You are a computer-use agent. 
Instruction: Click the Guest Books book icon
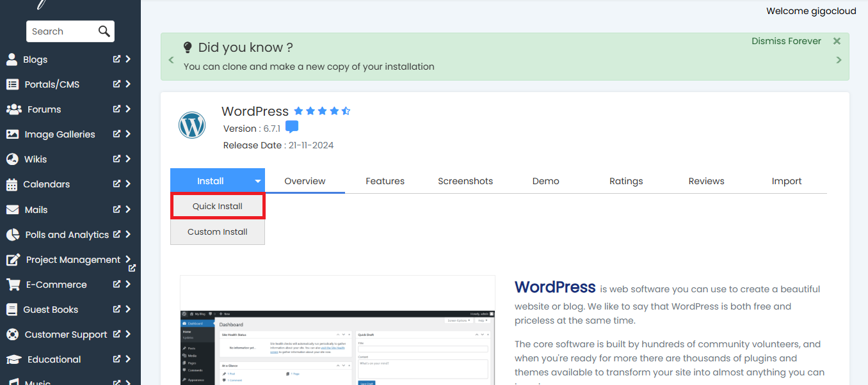point(12,310)
